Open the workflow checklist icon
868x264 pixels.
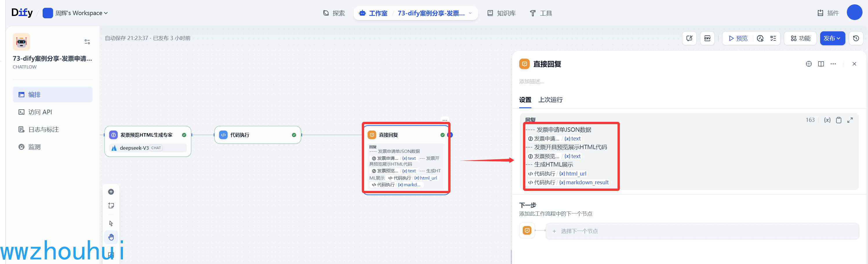[773, 38]
